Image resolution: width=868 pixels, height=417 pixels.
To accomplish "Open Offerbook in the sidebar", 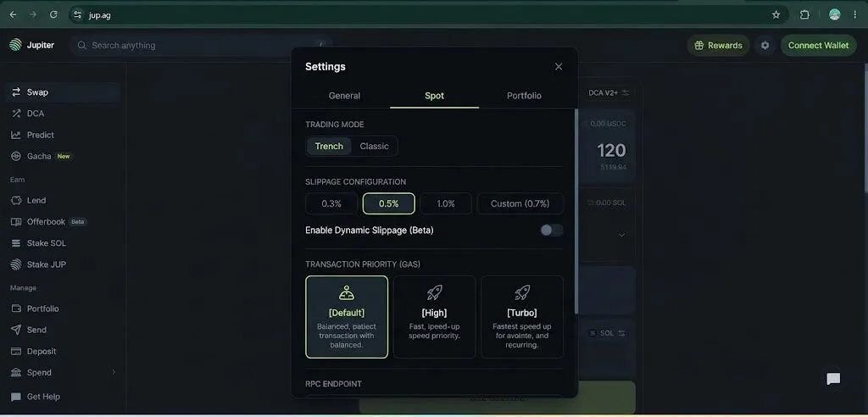I will pyautogui.click(x=63, y=221).
